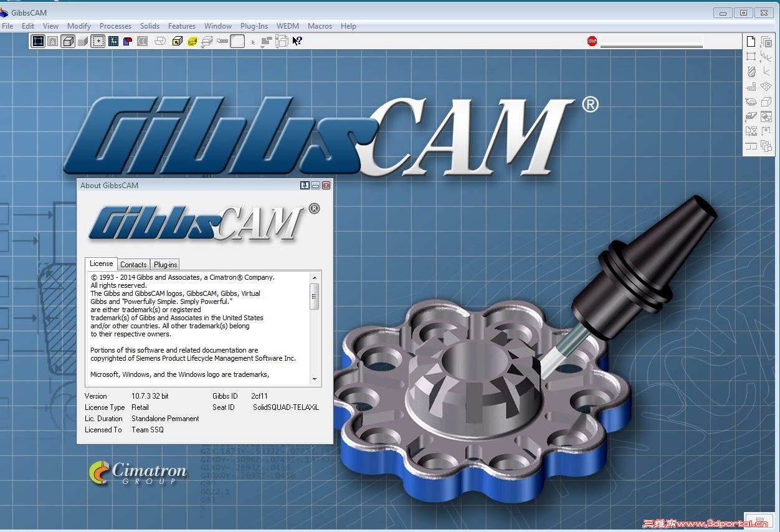This screenshot has height=532, width=780.
Task: Click the license text scrollbar down arrow
Action: coord(315,379)
